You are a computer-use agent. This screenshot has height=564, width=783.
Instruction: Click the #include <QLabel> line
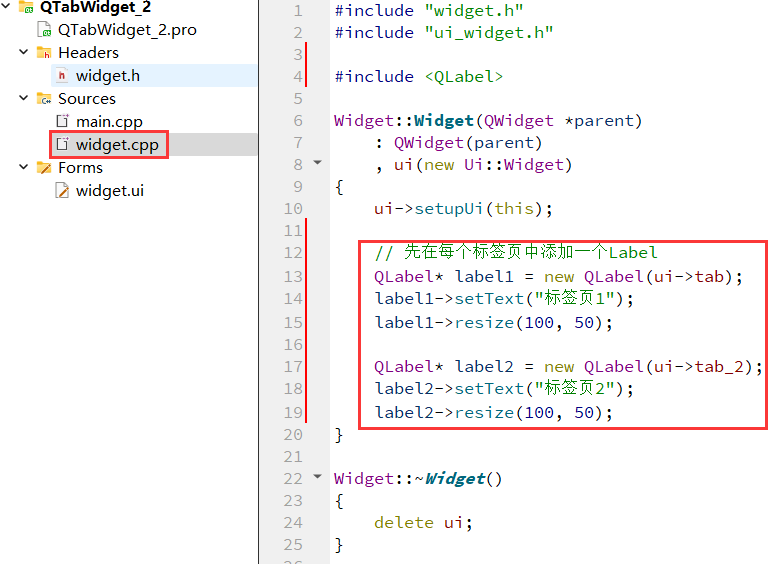[418, 76]
